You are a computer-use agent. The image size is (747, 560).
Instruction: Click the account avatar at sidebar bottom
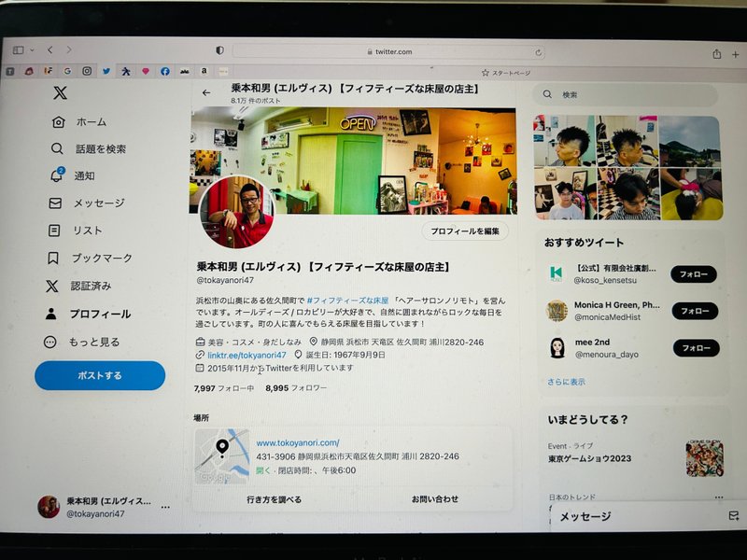(x=49, y=507)
